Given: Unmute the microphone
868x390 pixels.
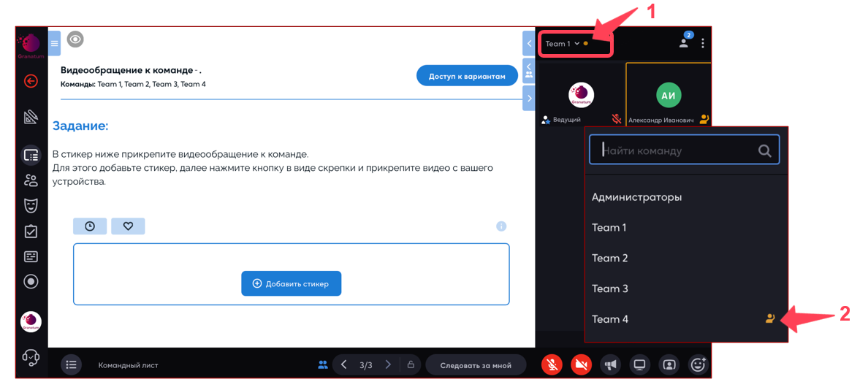Looking at the screenshot, I should click(552, 365).
